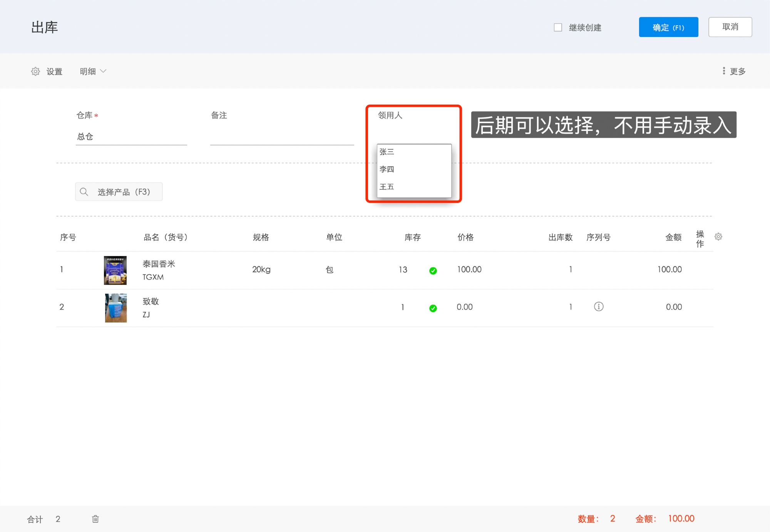Screen dimensions: 770x532
Task: Click the 金额 column header
Action: tap(673, 237)
